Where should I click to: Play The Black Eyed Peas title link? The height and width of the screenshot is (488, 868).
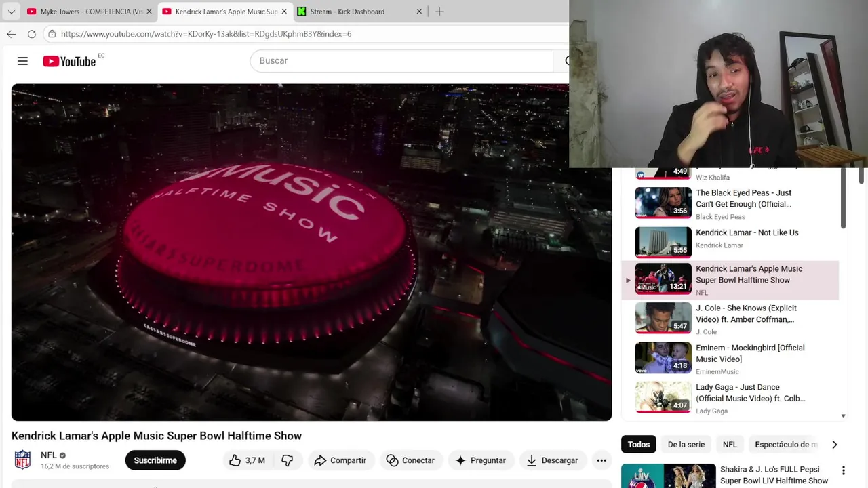pyautogui.click(x=744, y=198)
